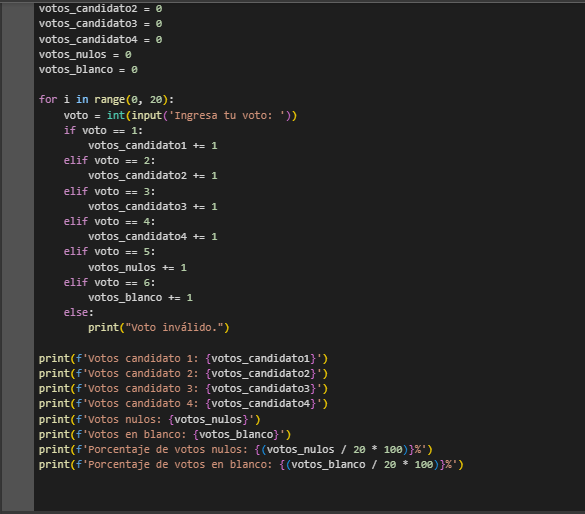The image size is (585, 514).
Task: Click the line 'votos_candidato4 = 0'
Action: click(x=100, y=40)
